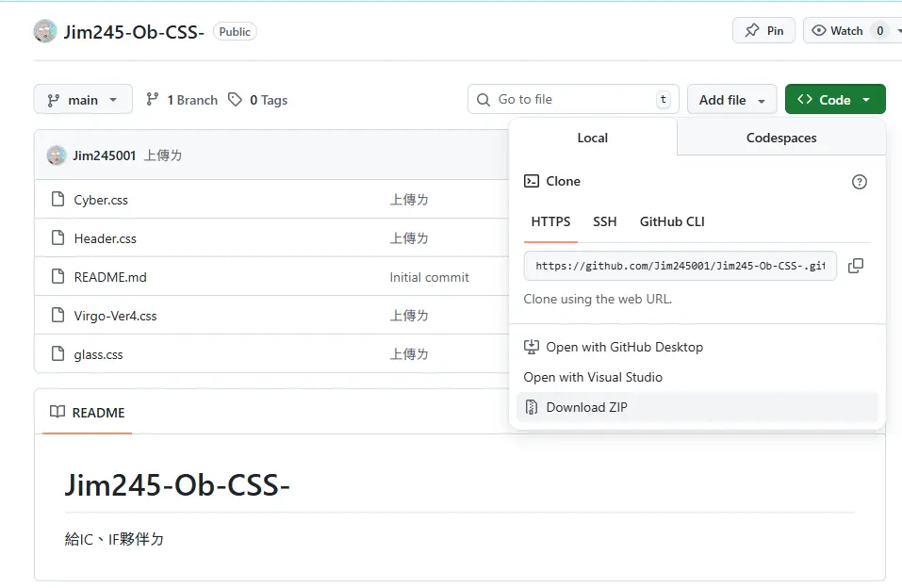Pin this repository
Screen dimensions: 902x588
tap(763, 30)
